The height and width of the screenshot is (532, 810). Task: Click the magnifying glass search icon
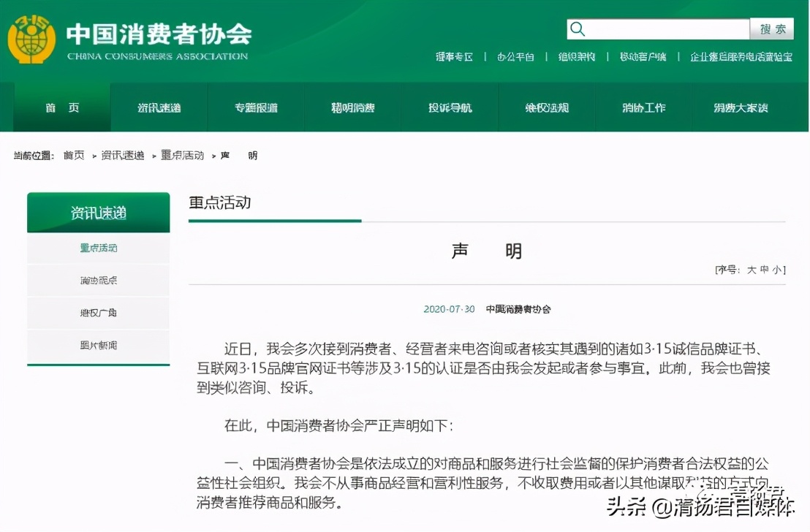point(578,28)
